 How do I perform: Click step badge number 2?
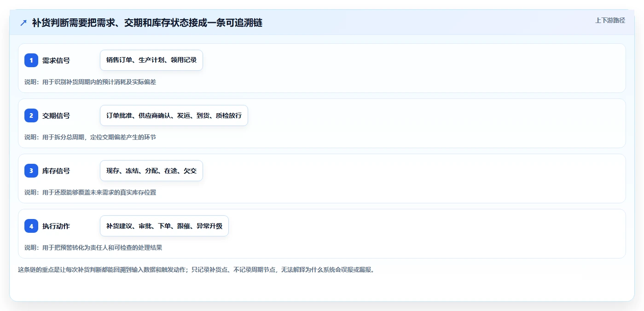[x=31, y=115]
